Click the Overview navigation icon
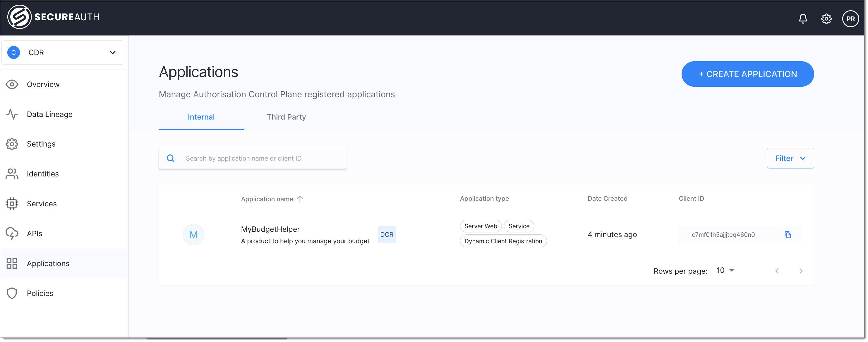 click(x=12, y=84)
